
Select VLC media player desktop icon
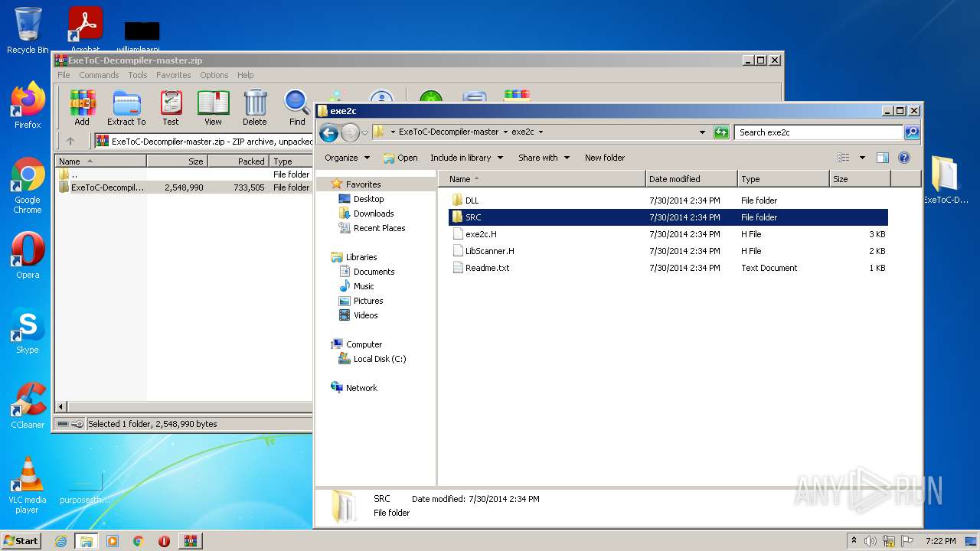click(x=28, y=485)
